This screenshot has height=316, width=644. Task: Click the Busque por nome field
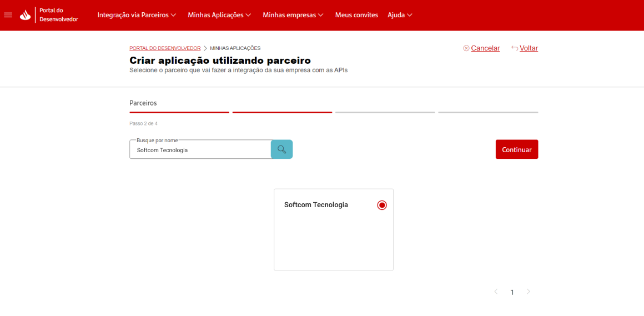point(200,150)
